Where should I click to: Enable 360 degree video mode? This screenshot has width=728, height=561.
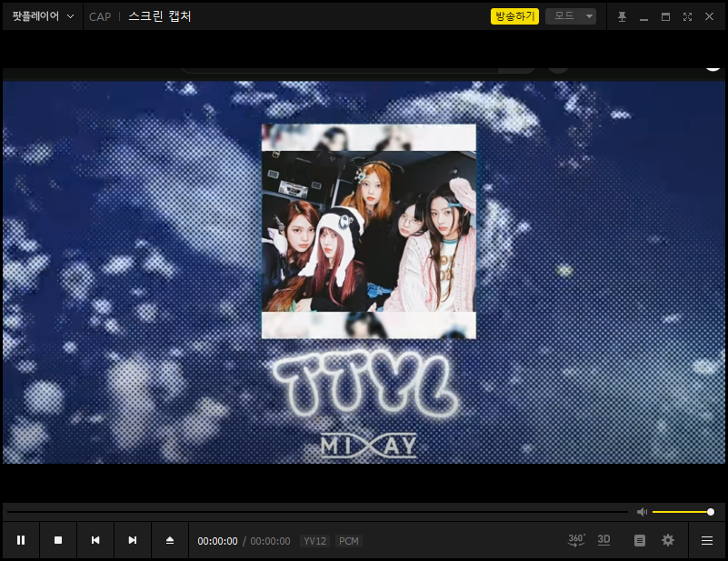[576, 540]
